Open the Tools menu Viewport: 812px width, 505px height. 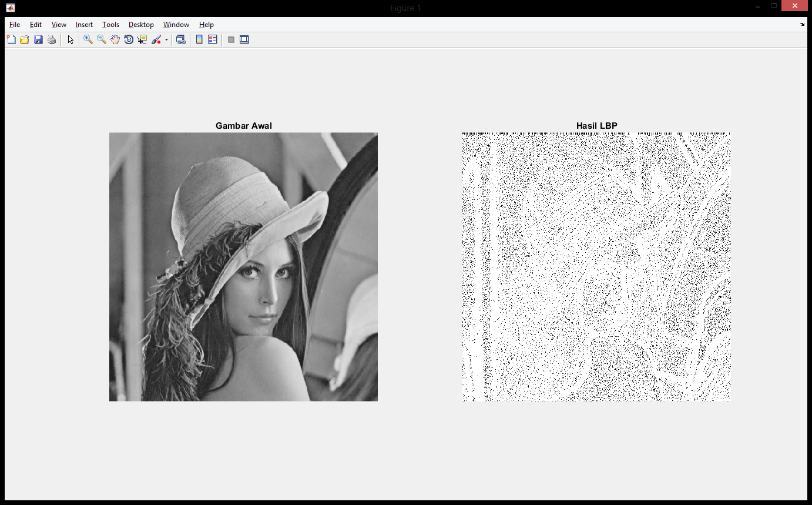110,25
